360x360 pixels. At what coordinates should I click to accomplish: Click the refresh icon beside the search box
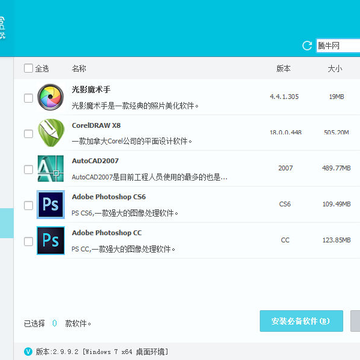[307, 46]
